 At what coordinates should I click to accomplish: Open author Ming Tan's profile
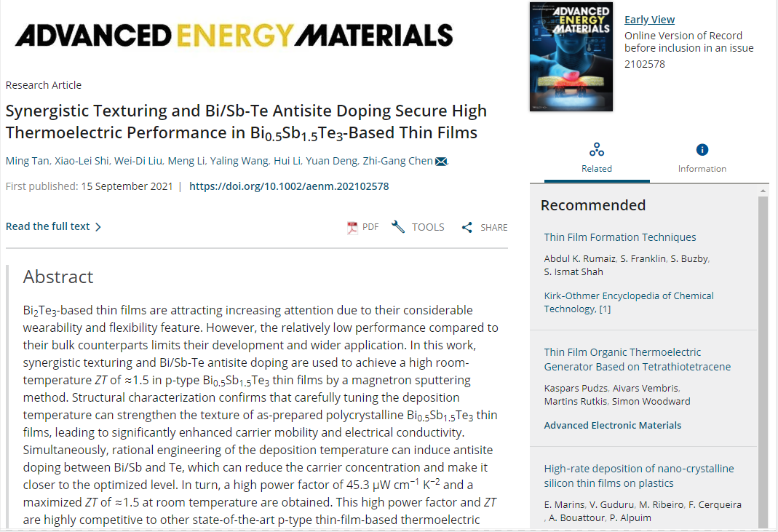[27, 162]
